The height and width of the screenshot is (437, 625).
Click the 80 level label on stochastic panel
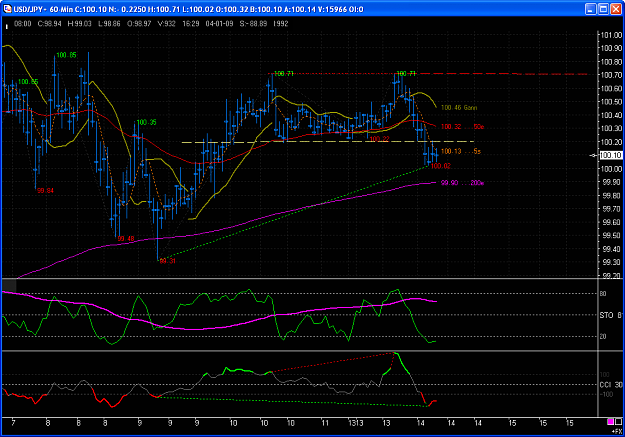(x=603, y=294)
